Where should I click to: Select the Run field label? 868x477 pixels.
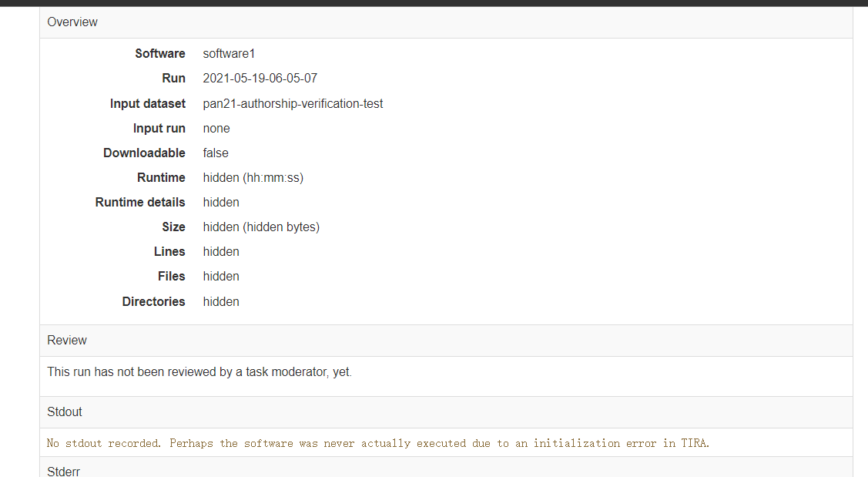[x=173, y=78]
